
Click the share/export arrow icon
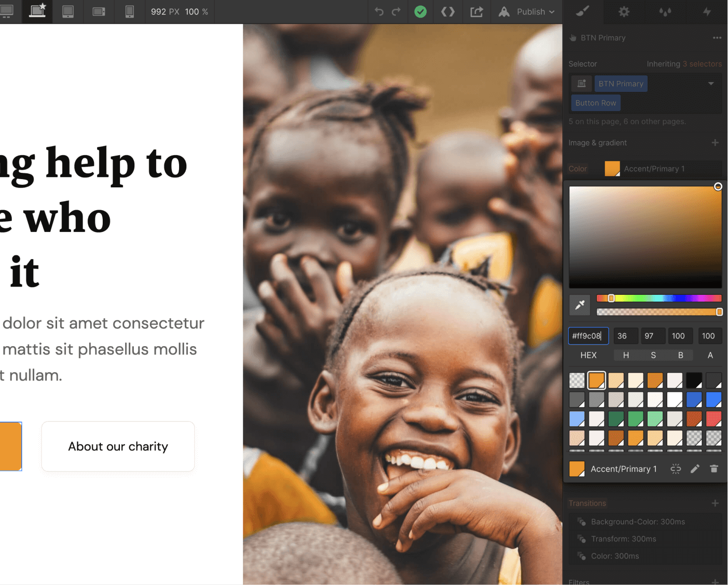476,11
